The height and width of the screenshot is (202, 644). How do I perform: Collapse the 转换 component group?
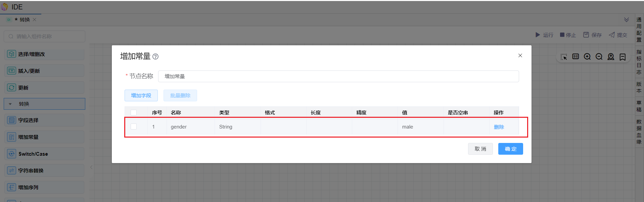10,104
